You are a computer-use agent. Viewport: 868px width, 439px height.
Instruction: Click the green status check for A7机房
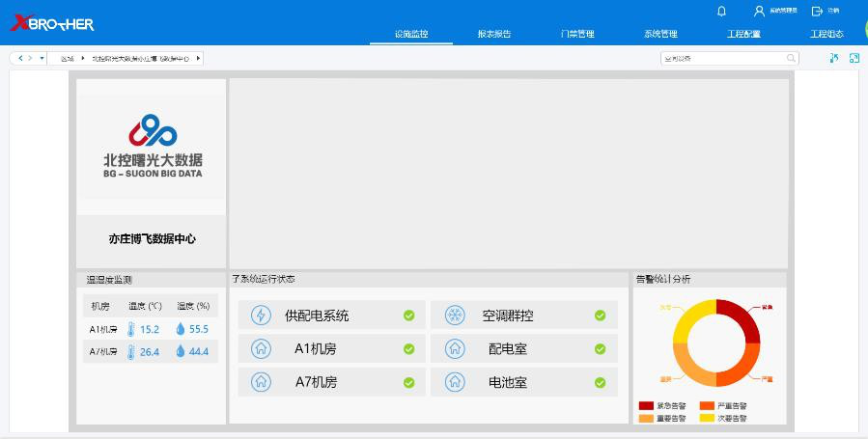tap(408, 382)
